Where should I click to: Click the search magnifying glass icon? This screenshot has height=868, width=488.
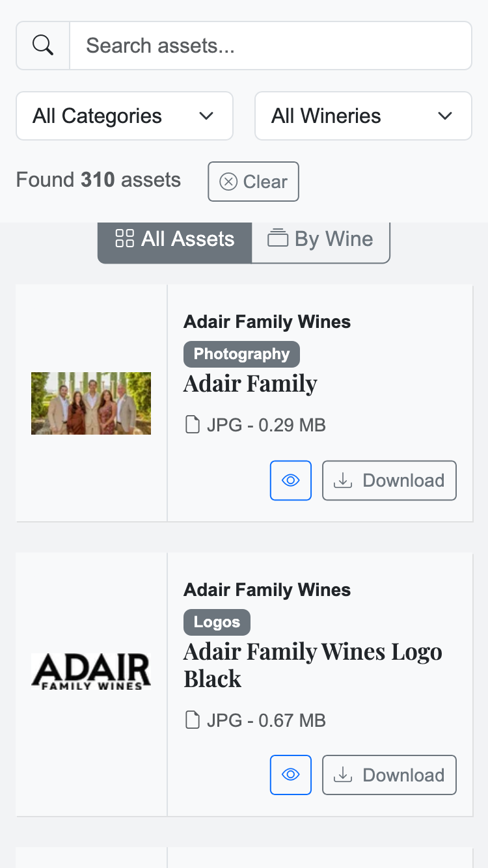point(42,45)
